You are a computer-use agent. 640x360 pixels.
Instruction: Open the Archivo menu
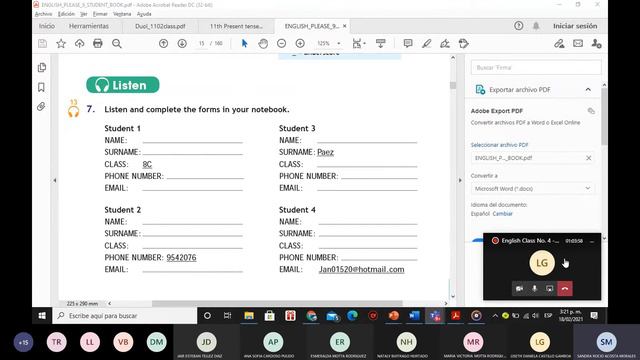tap(43, 14)
